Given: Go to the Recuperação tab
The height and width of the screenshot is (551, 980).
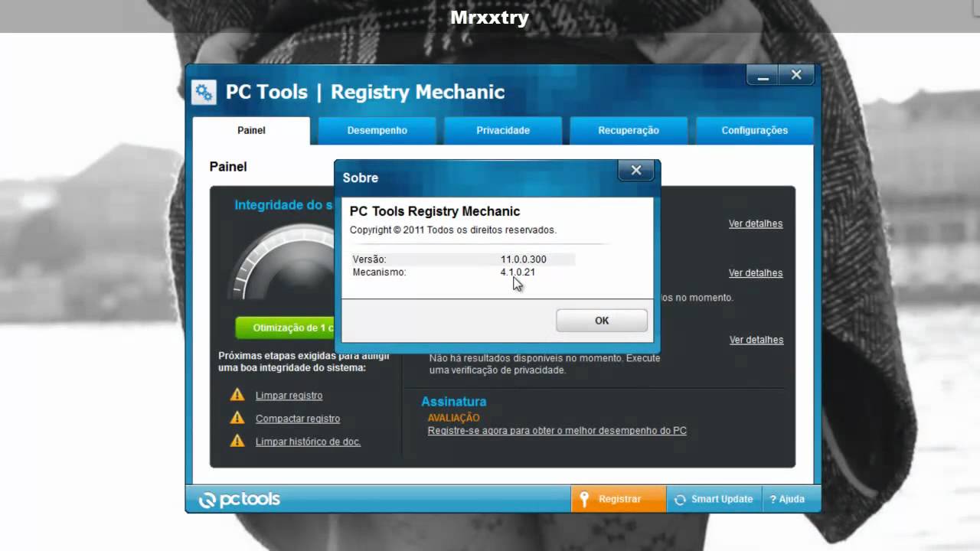Looking at the screenshot, I should pos(629,130).
